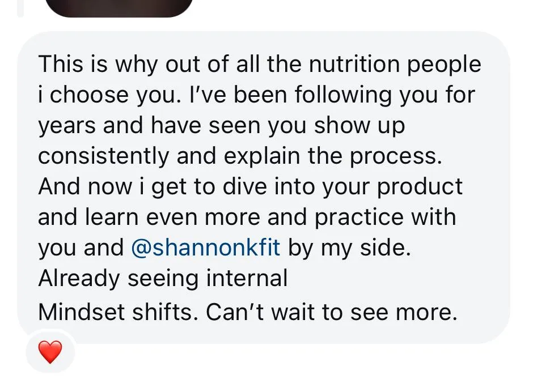This screenshot has height=392, width=550.
Task: Click the line 'Already seeing internal'
Action: 163,279
